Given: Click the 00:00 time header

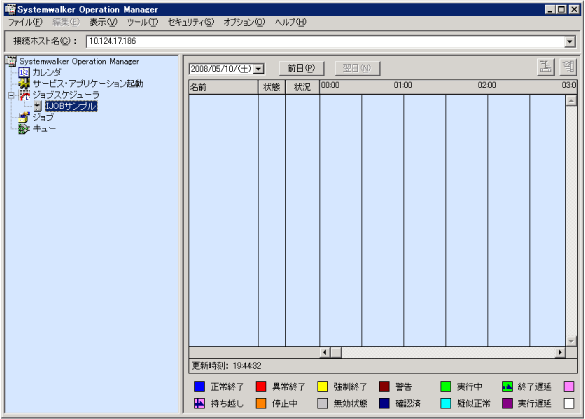Looking at the screenshot, I should click(x=330, y=85).
